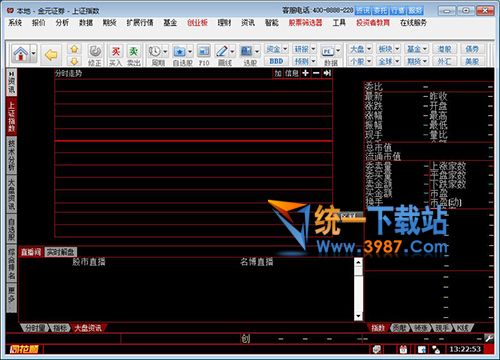Collapse the sidebar via top toggle icon
The width and height of the screenshot is (500, 360).
pyautogui.click(x=12, y=73)
